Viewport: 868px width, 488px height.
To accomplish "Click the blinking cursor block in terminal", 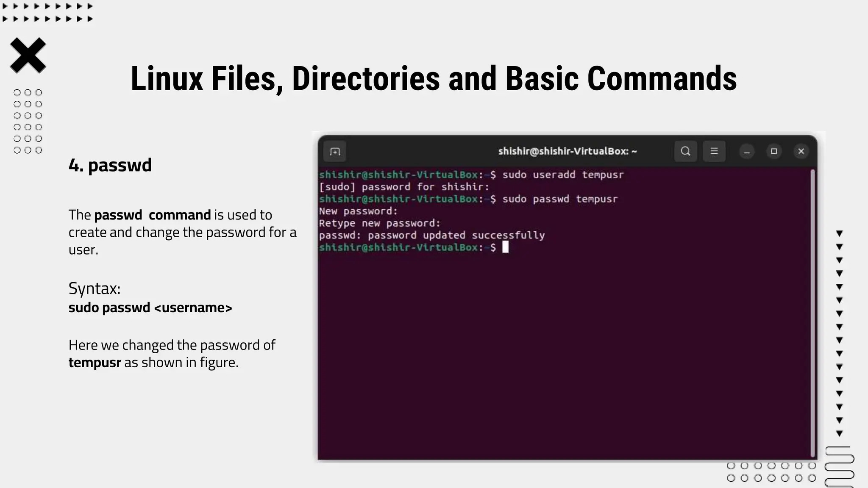I will coord(505,247).
